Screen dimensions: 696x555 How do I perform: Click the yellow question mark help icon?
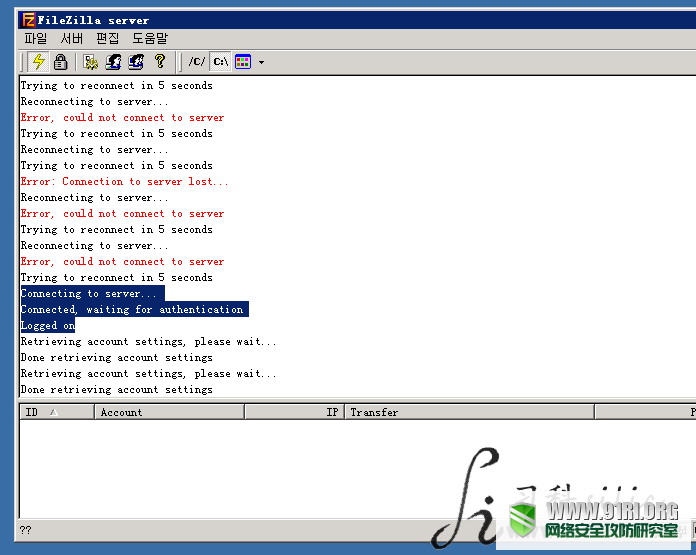pos(159,61)
